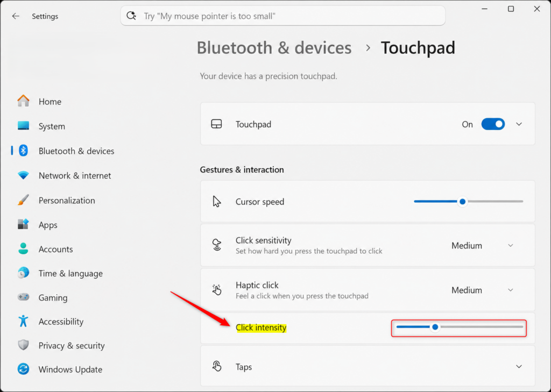The width and height of the screenshot is (551, 392).
Task: Click 'Your device has a precision touchpad.' text
Action: (x=269, y=76)
